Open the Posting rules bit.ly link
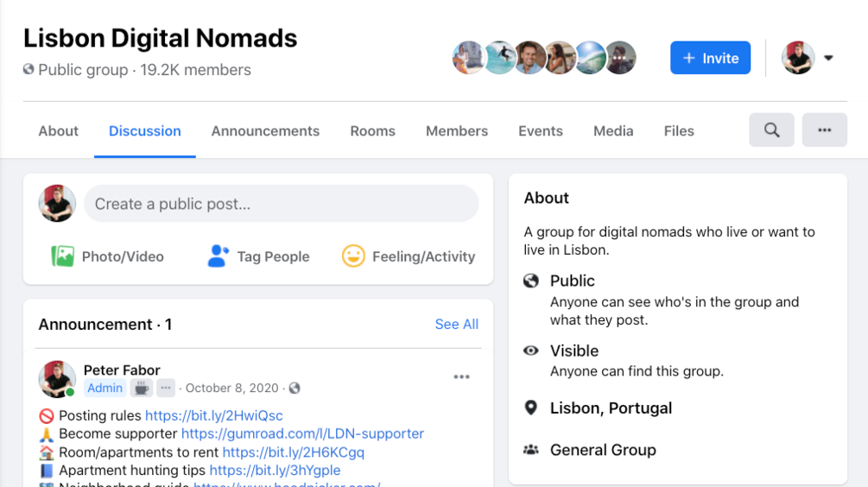The height and width of the screenshot is (487, 868). point(213,415)
